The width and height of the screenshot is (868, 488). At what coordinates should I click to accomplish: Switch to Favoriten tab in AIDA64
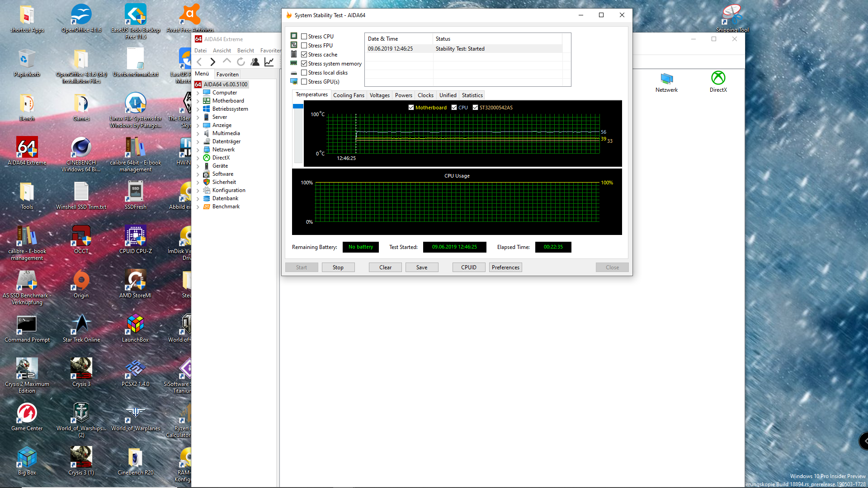(x=227, y=75)
